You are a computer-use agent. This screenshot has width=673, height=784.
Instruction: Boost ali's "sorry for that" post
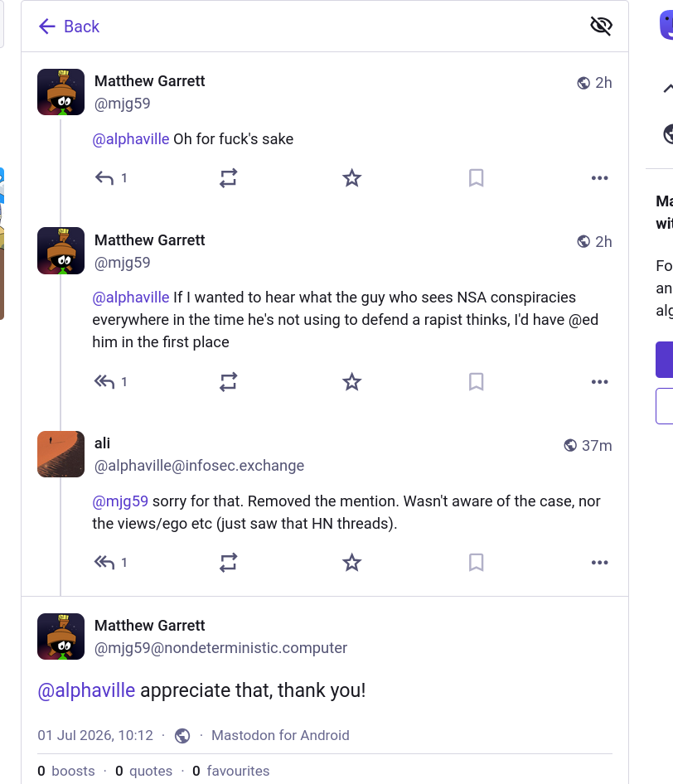228,563
